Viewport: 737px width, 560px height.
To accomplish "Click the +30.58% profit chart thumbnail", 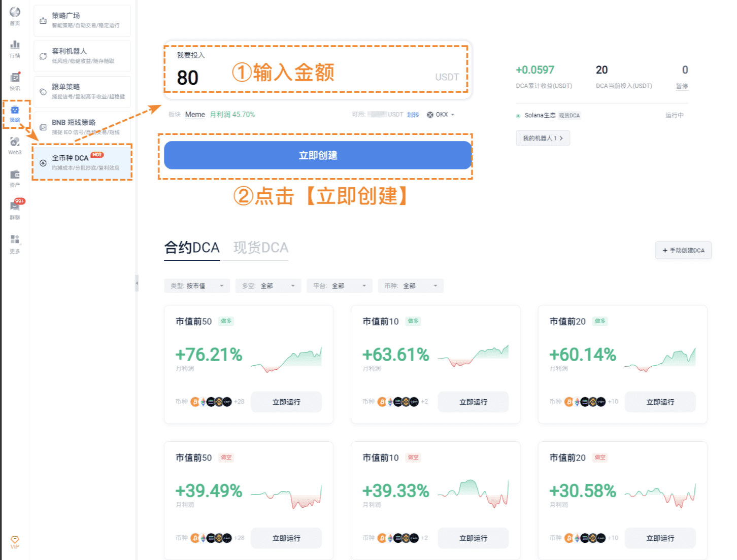I will point(660,495).
